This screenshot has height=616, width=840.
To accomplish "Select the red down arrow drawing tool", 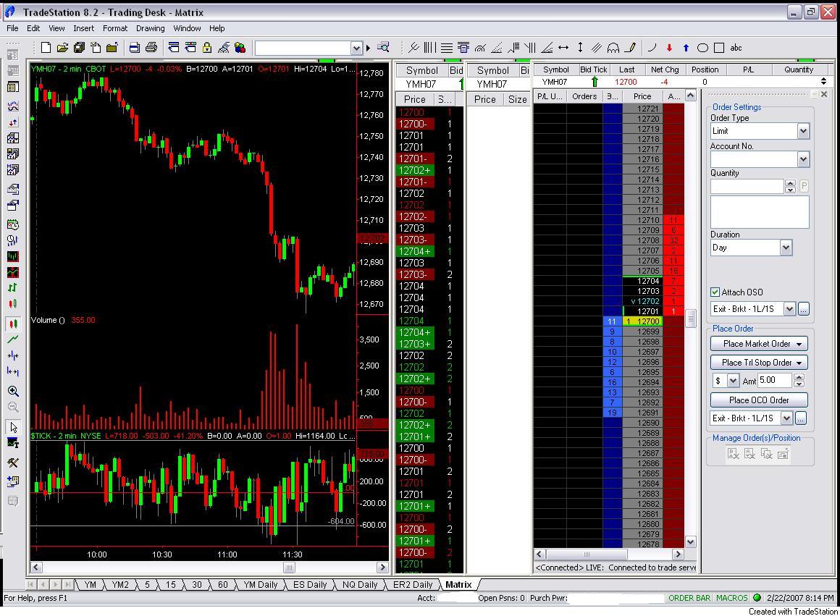I will (669, 48).
